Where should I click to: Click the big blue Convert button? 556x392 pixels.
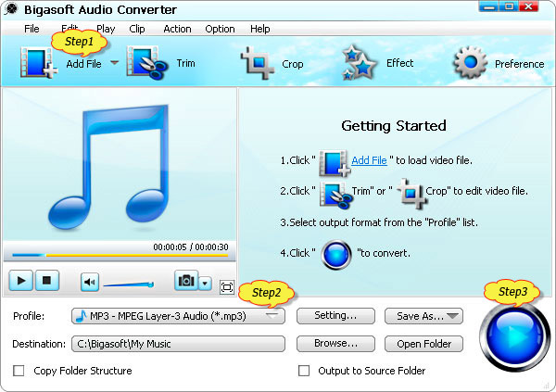pos(514,336)
